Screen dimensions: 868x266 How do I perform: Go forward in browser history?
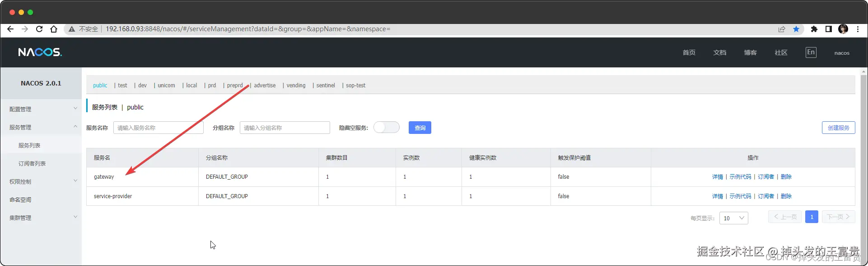click(25, 29)
